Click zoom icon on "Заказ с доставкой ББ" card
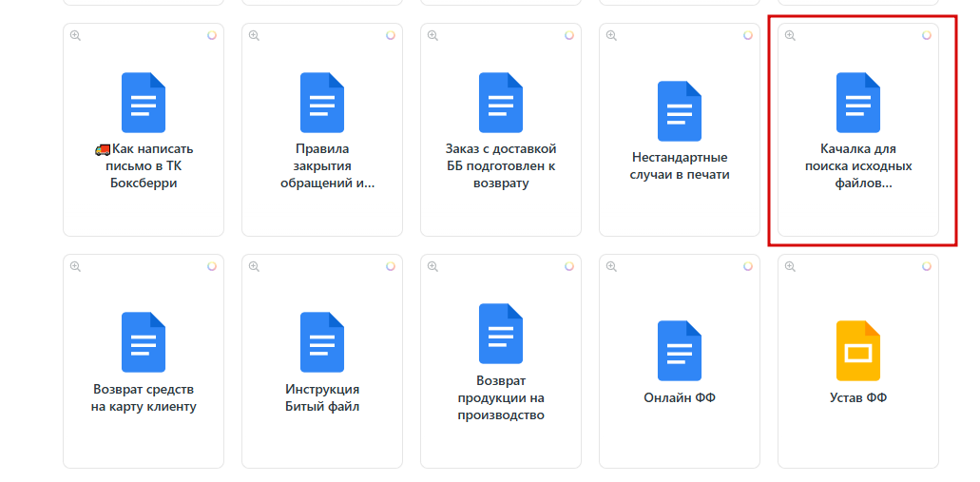The image size is (980, 482). coord(432,35)
